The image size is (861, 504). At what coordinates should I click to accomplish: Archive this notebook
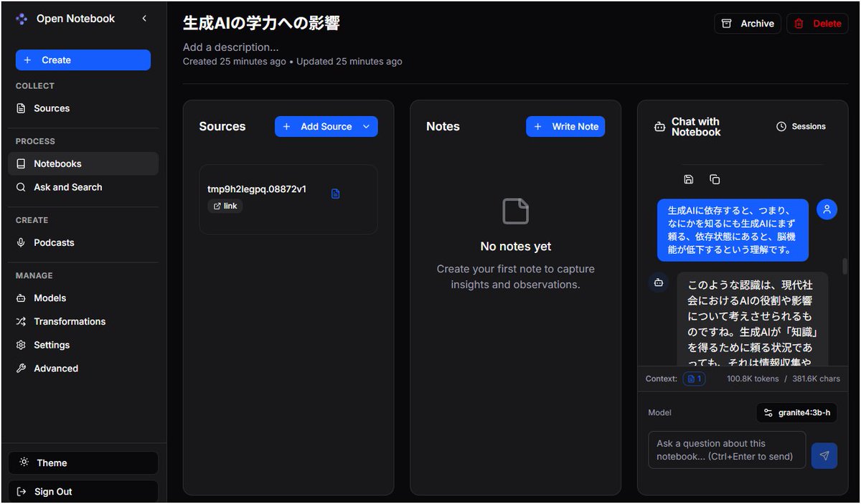[x=748, y=24]
